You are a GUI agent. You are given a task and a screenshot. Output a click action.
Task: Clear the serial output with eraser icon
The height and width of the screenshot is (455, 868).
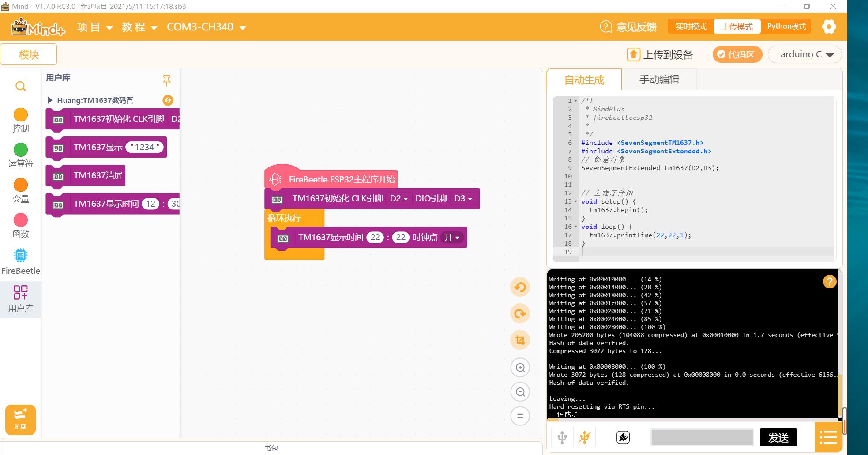pyautogui.click(x=623, y=437)
